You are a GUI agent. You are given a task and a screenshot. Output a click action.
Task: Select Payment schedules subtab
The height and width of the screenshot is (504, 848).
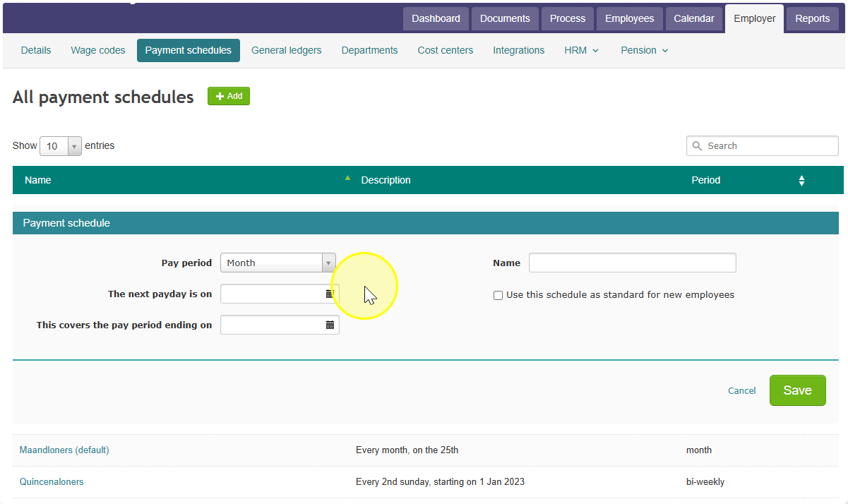click(x=189, y=50)
